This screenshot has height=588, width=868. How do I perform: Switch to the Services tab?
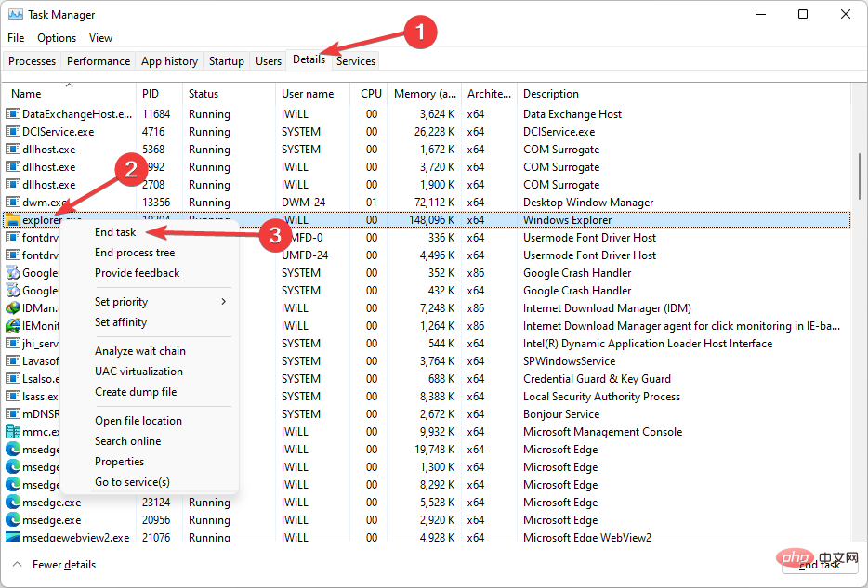356,61
